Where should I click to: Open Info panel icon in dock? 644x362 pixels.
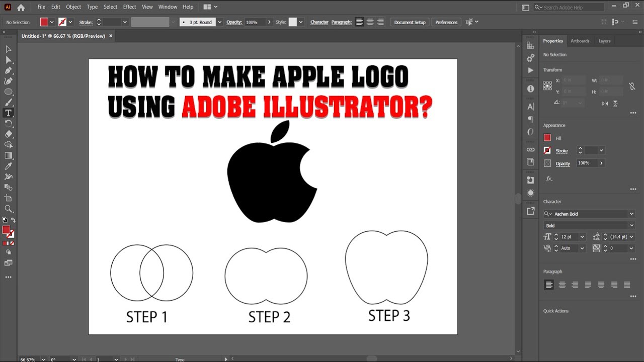click(530, 88)
